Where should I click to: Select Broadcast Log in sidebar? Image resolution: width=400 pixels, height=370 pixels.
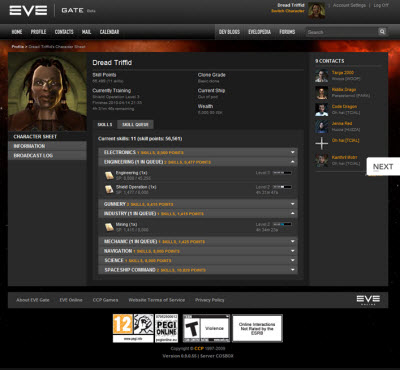tap(47, 155)
